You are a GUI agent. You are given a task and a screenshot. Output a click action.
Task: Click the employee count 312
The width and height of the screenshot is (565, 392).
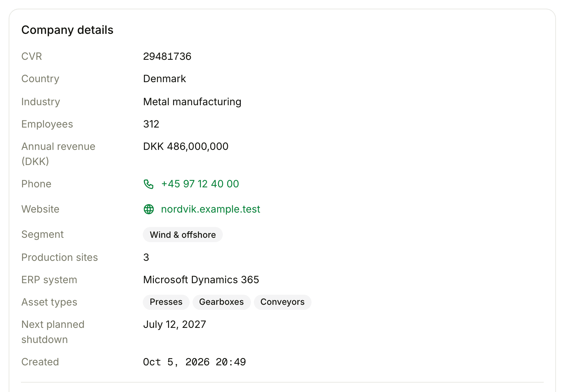151,124
